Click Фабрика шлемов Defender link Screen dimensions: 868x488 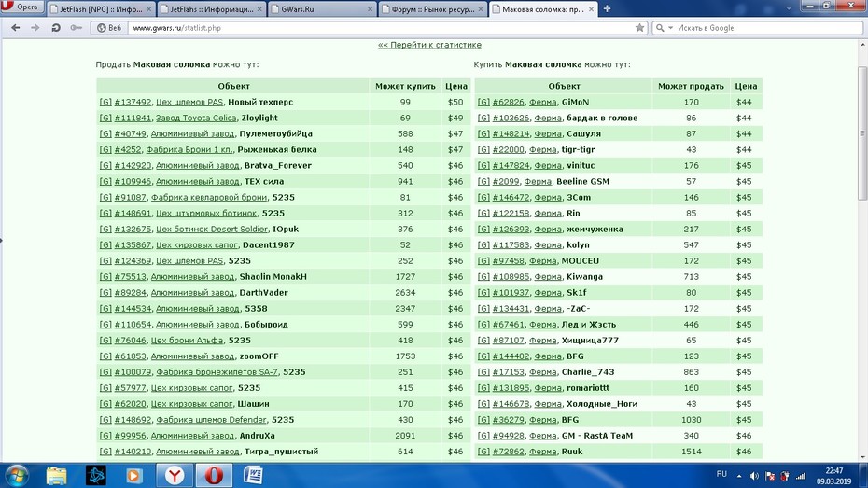point(211,419)
